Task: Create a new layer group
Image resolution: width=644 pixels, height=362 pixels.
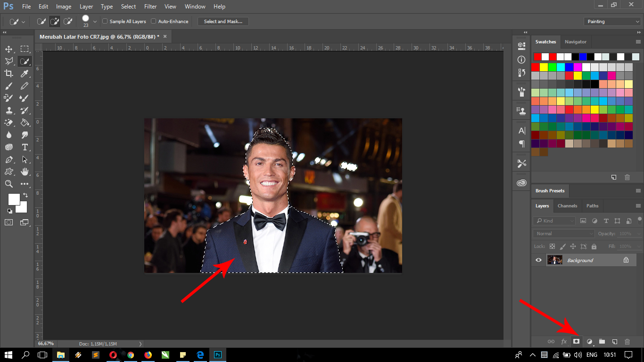Action: click(x=602, y=341)
